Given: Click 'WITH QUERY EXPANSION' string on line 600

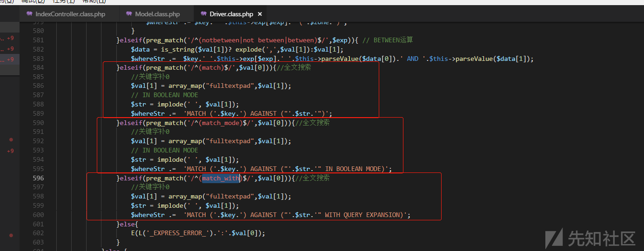Looking at the screenshot, I should coord(362,215).
